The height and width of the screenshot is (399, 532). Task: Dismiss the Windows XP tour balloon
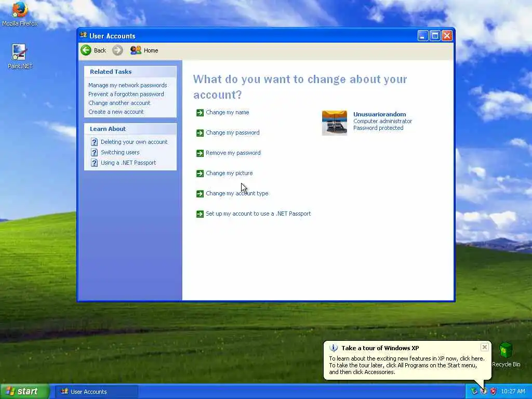coord(485,347)
